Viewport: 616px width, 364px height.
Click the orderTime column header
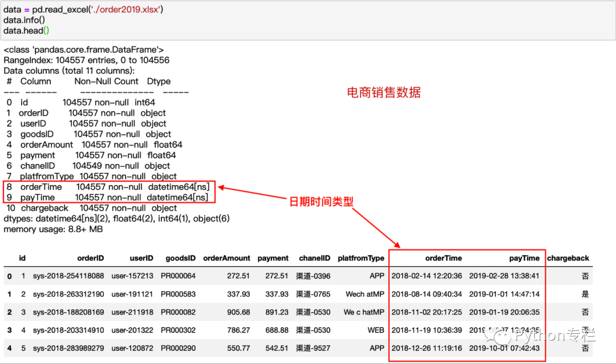pyautogui.click(x=444, y=258)
